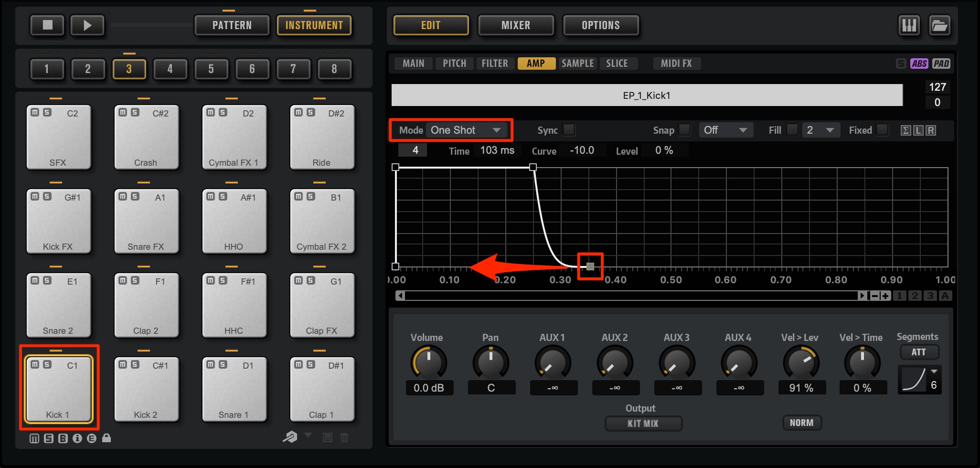980x468 pixels.
Task: Click the dimmed save disk icon
Action: 328,437
